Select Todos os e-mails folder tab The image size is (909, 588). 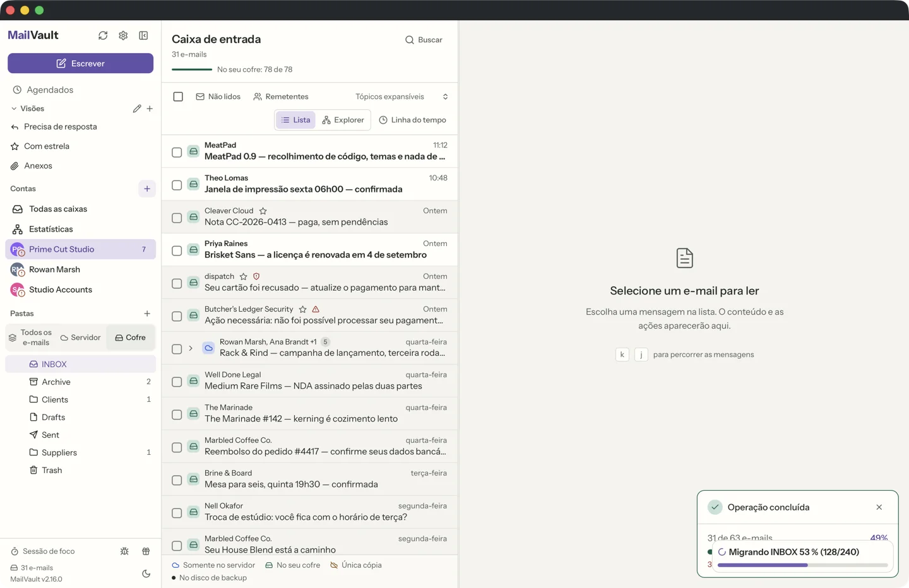coord(30,338)
